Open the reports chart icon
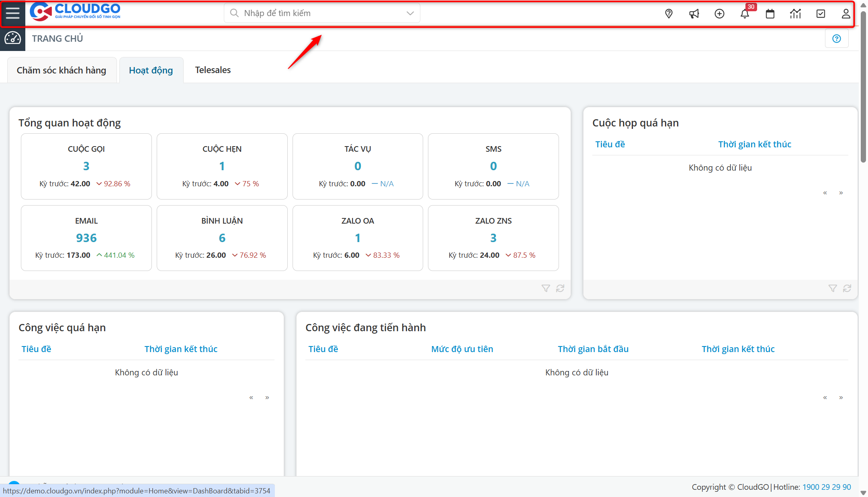This screenshot has width=868, height=497. click(x=795, y=14)
